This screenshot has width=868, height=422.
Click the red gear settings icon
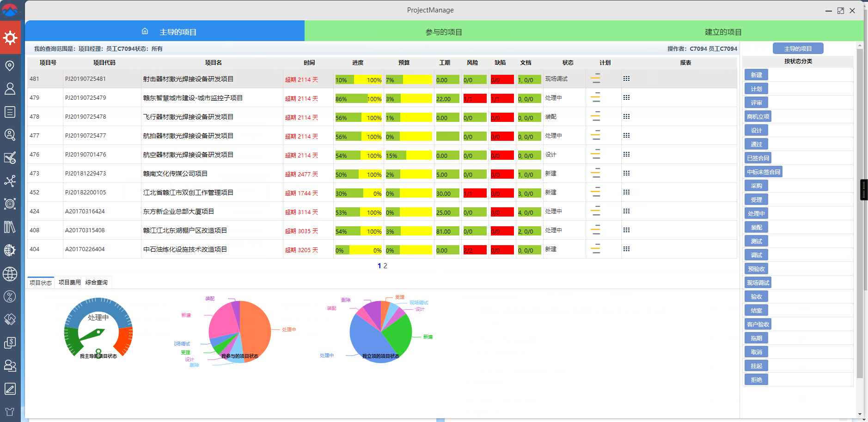click(10, 37)
